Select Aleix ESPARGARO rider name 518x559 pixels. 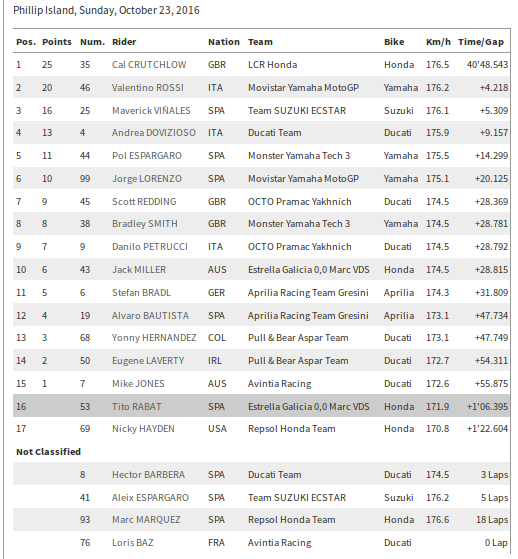[150, 497]
